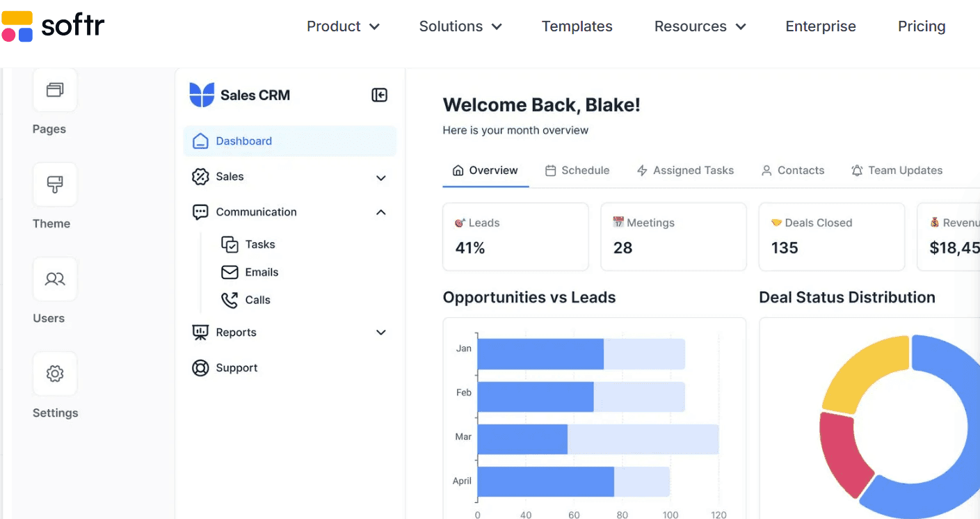The height and width of the screenshot is (519, 980).
Task: Collapse the Sales CRM sidebar
Action: [379, 95]
